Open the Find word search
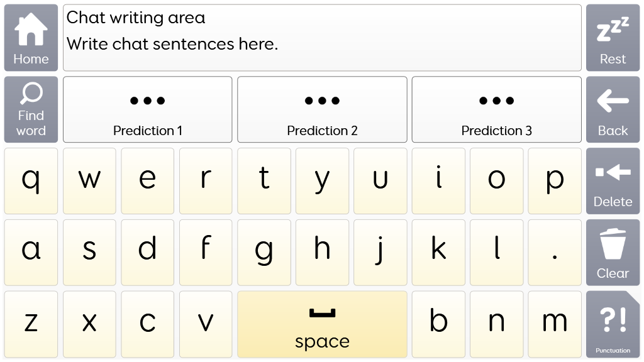The height and width of the screenshot is (362, 644). 31,109
